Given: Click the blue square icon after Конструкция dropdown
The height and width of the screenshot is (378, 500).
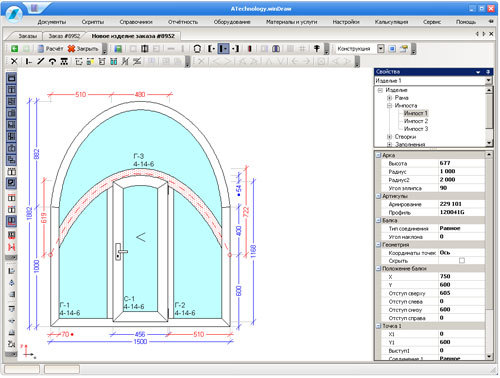Looking at the screenshot, I should 392,49.
